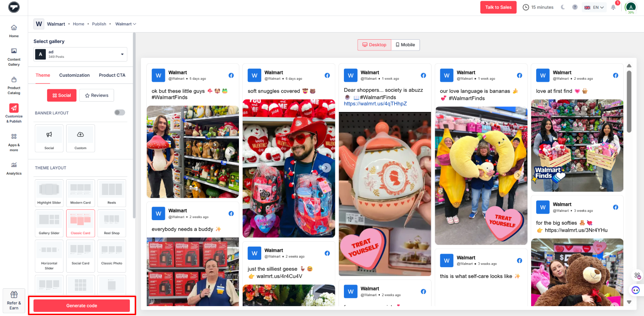This screenshot has width=644, height=316.
Task: Click preview scroll down arrow
Action: pyautogui.click(x=629, y=302)
